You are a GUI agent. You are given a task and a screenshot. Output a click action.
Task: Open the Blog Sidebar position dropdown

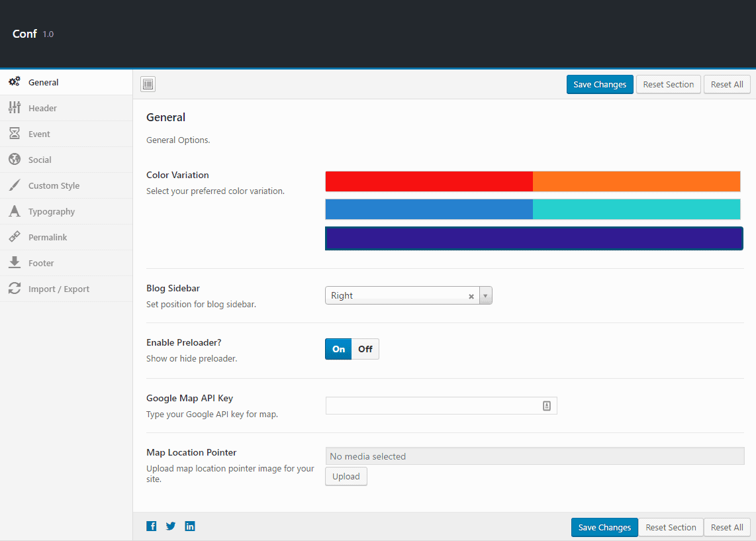click(486, 296)
